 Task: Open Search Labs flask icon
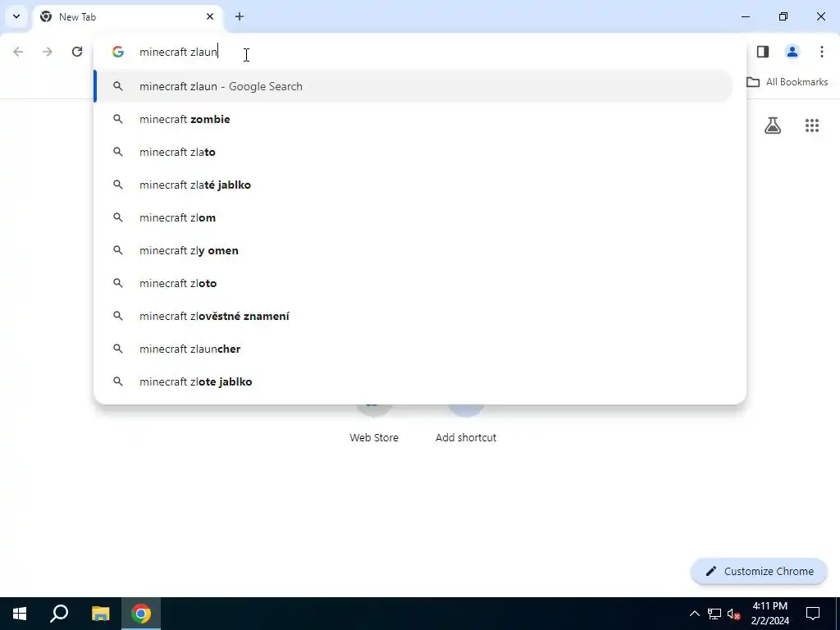pyautogui.click(x=773, y=126)
